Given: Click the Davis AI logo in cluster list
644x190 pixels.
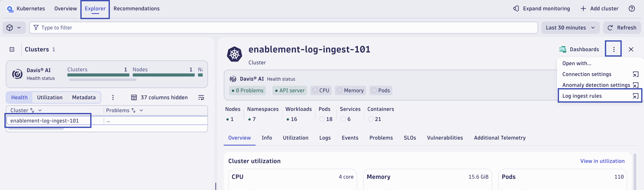Looking at the screenshot, I should (17, 74).
